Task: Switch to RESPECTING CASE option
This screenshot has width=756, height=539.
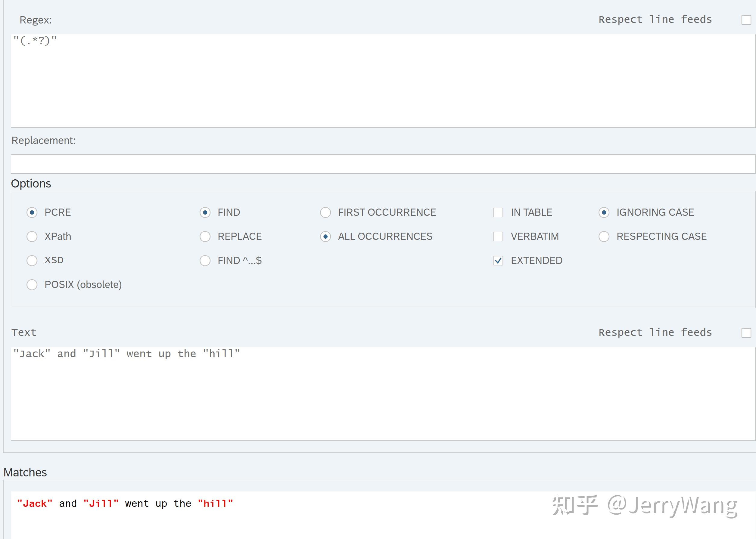Action: coord(604,237)
